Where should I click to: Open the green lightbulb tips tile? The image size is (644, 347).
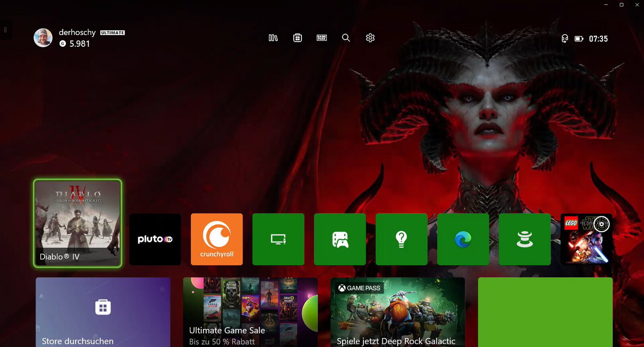[x=401, y=239]
